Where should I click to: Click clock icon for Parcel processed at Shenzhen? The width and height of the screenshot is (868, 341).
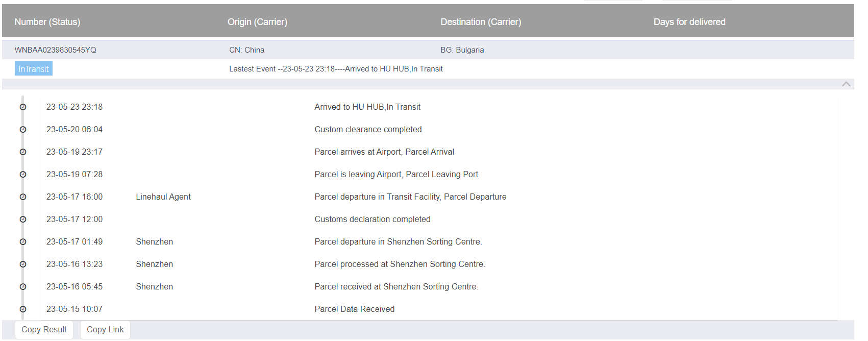(x=23, y=264)
